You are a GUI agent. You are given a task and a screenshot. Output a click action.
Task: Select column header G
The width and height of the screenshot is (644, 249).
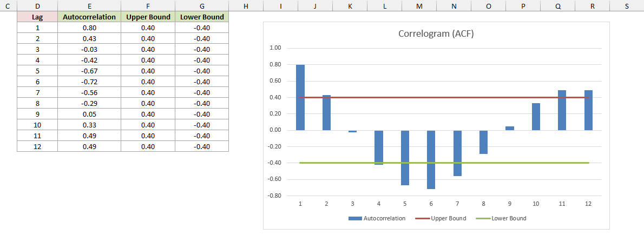click(x=202, y=6)
